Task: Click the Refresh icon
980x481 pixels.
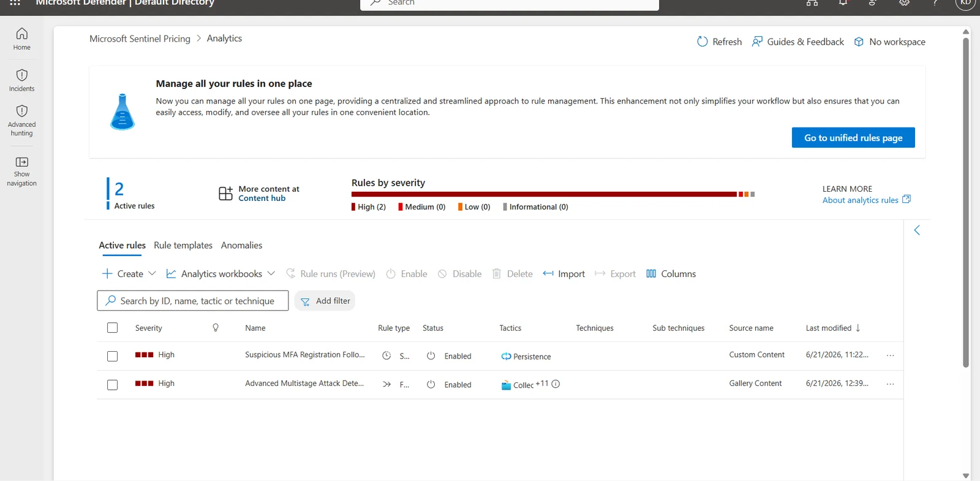Action: (702, 42)
